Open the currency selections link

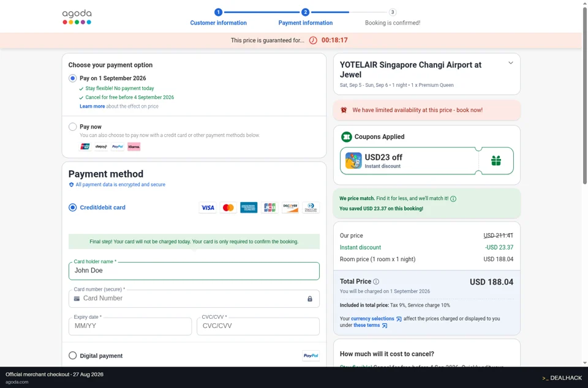click(372, 319)
